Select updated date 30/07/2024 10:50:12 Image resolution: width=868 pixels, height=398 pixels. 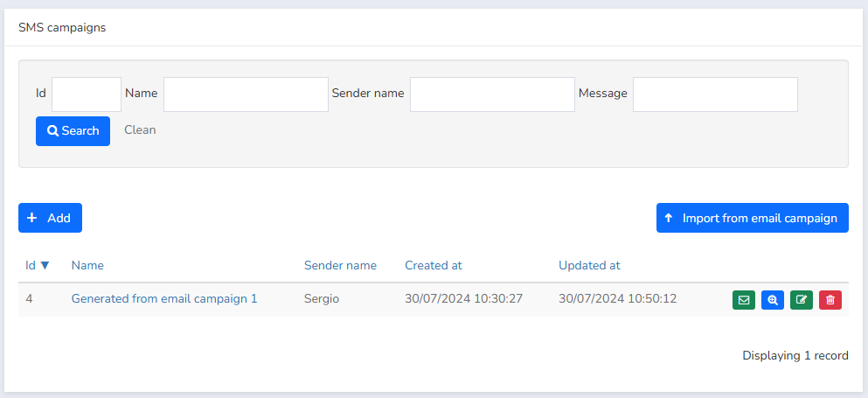(x=617, y=299)
